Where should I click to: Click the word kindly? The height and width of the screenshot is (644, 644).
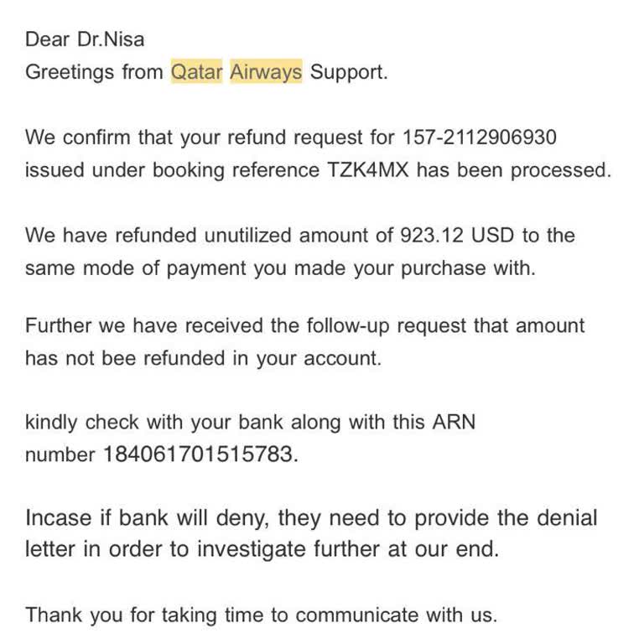51,423
